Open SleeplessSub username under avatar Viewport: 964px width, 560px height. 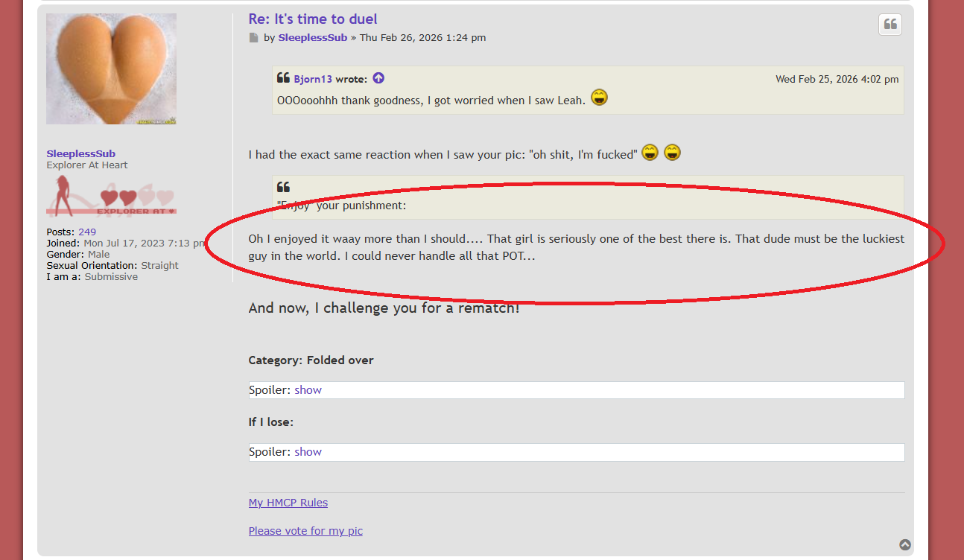tap(81, 154)
